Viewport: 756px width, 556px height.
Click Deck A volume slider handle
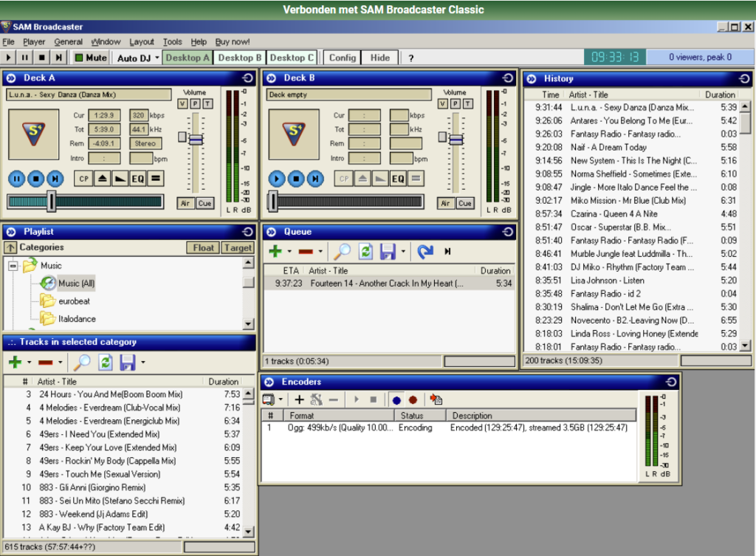(196, 140)
